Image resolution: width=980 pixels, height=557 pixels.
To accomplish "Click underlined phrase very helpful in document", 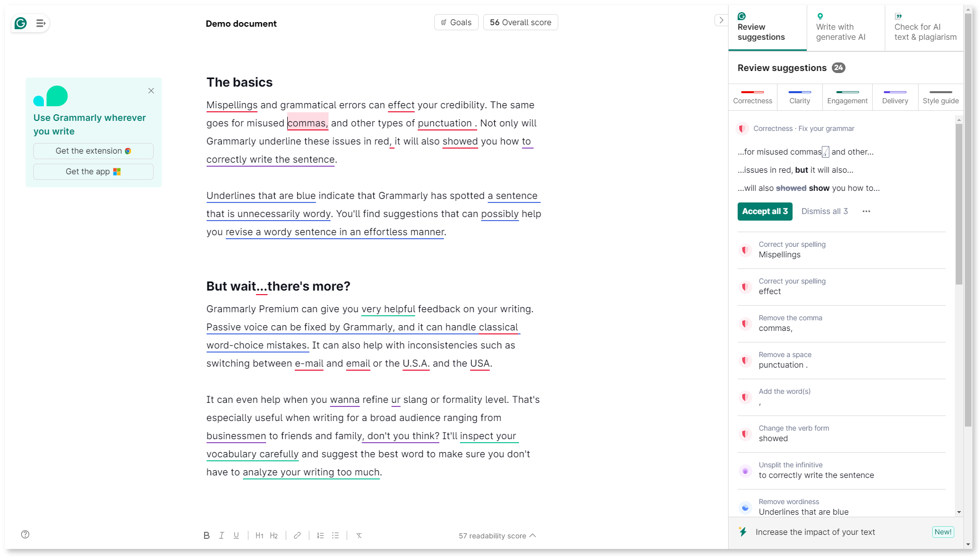I will 388,309.
